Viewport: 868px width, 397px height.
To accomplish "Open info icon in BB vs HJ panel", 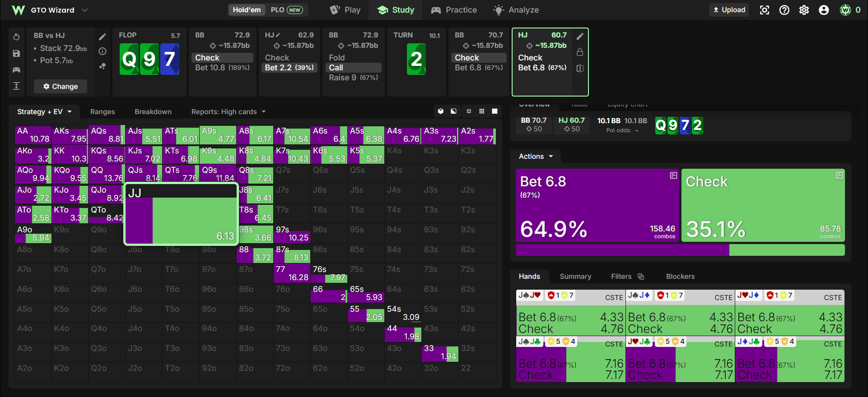I will (103, 51).
